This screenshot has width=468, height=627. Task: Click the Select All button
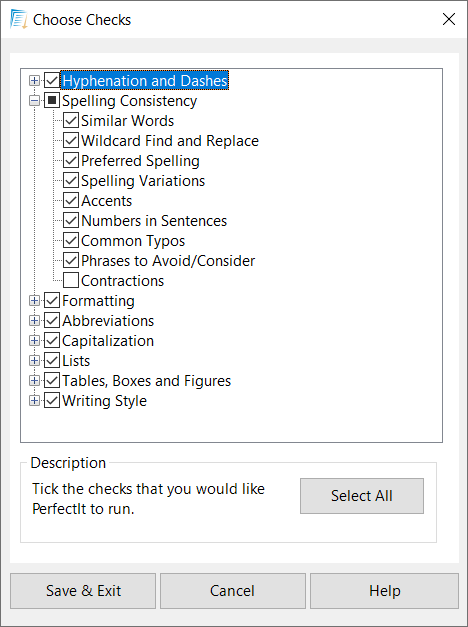(362, 496)
